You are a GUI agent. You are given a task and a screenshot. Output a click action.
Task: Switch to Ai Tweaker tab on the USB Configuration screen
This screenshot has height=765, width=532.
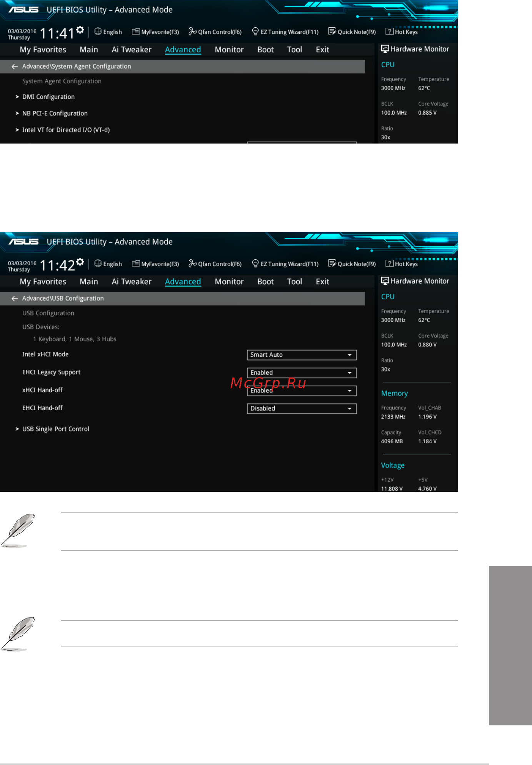pyautogui.click(x=132, y=282)
